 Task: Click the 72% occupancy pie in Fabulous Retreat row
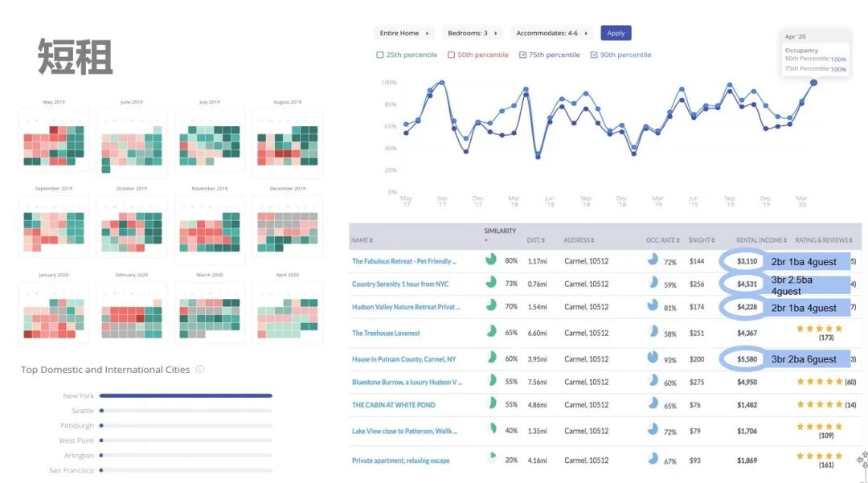(x=653, y=260)
